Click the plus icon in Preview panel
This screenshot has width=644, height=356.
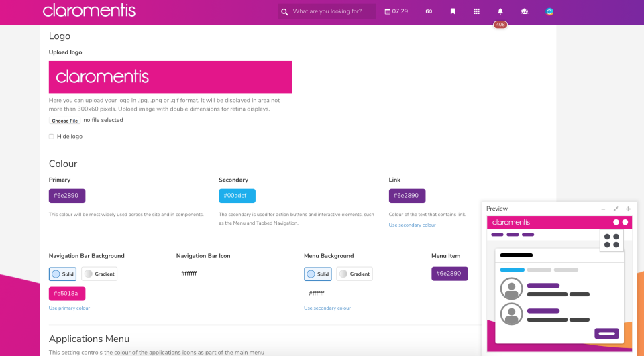[628, 209]
